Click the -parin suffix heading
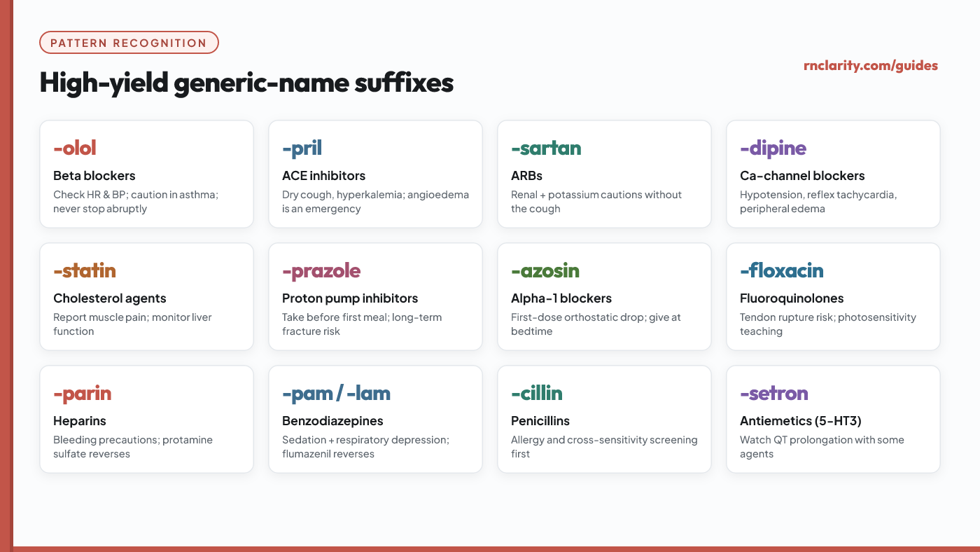Screen dimensions: 980x552 coord(82,394)
